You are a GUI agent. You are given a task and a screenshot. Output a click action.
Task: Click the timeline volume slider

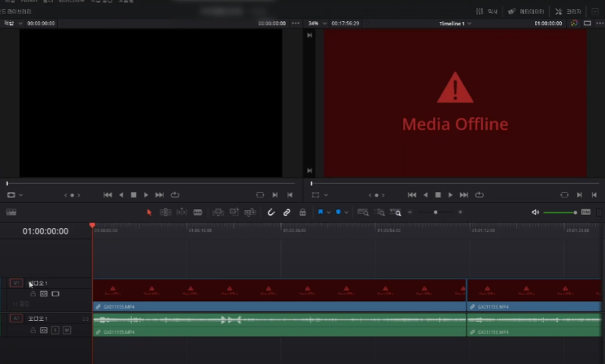[x=558, y=213]
